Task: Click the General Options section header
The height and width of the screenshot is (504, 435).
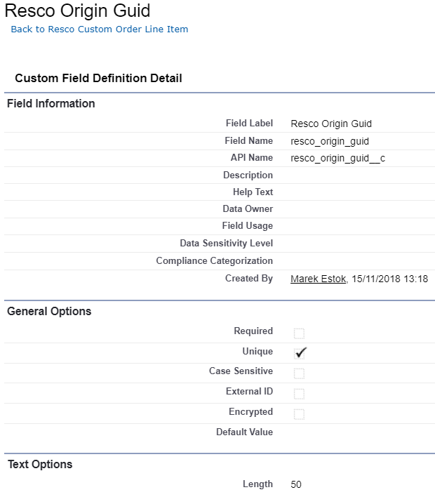Action: point(49,312)
